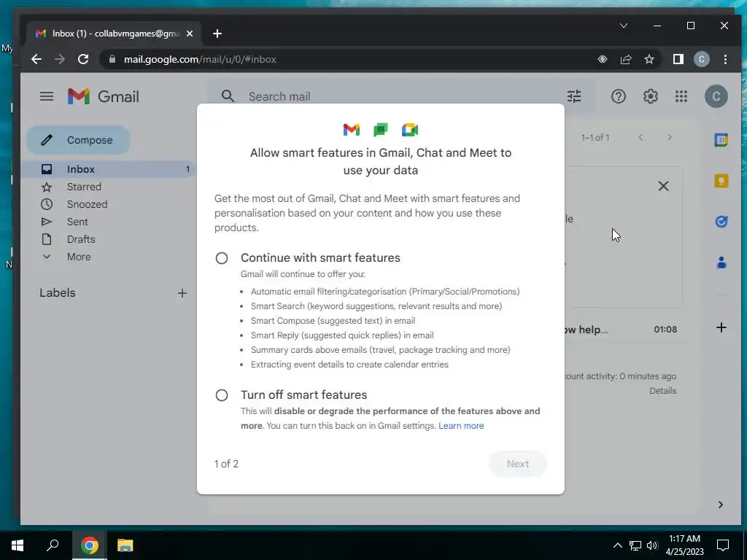Click the address bar URL
The height and width of the screenshot is (560, 747).
coord(200,60)
